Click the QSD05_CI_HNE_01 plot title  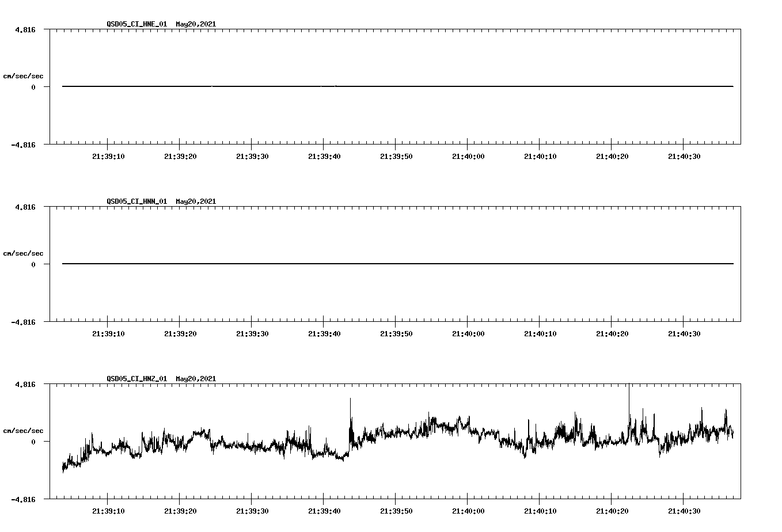(x=161, y=24)
